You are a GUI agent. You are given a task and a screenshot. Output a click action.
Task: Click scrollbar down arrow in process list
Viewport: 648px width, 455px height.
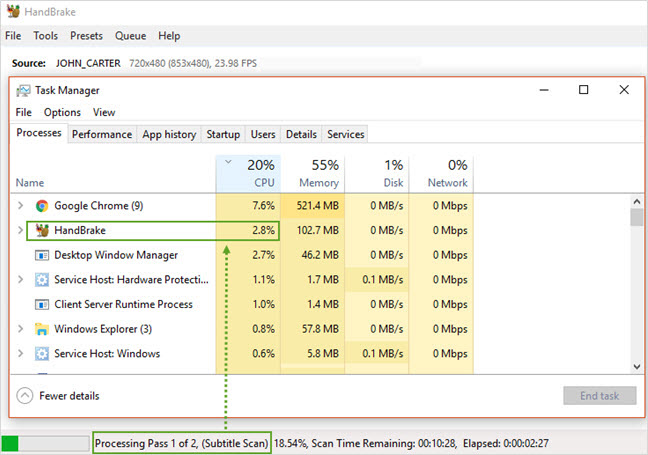pyautogui.click(x=636, y=367)
